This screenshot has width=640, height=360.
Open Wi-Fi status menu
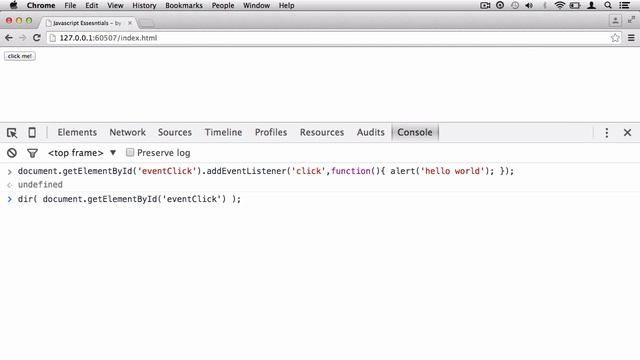pyautogui.click(x=560, y=5)
